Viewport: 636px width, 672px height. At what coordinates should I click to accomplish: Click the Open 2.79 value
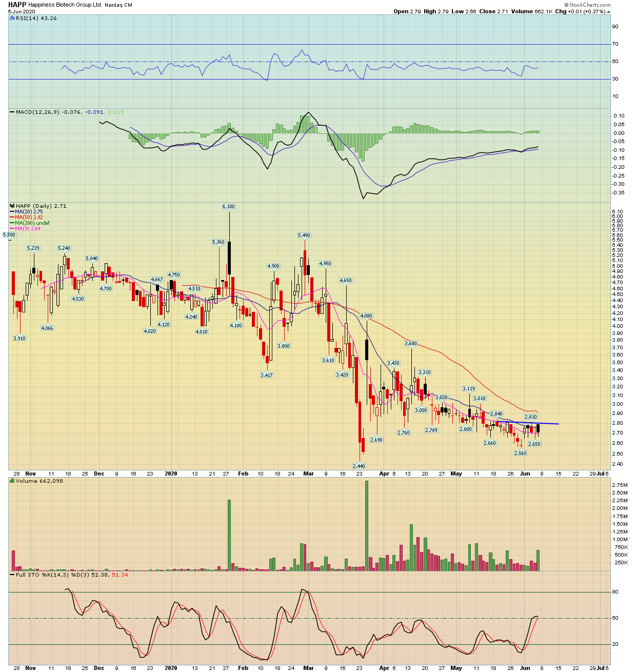point(407,11)
